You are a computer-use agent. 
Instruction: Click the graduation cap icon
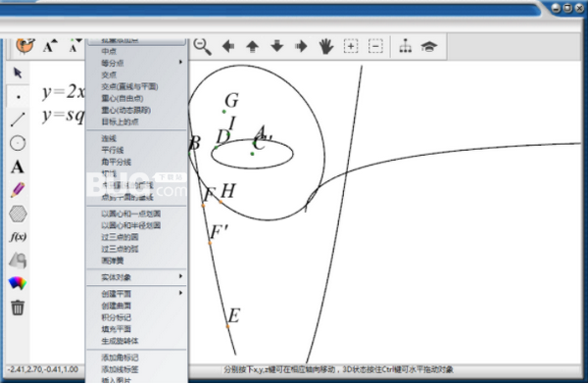click(429, 47)
